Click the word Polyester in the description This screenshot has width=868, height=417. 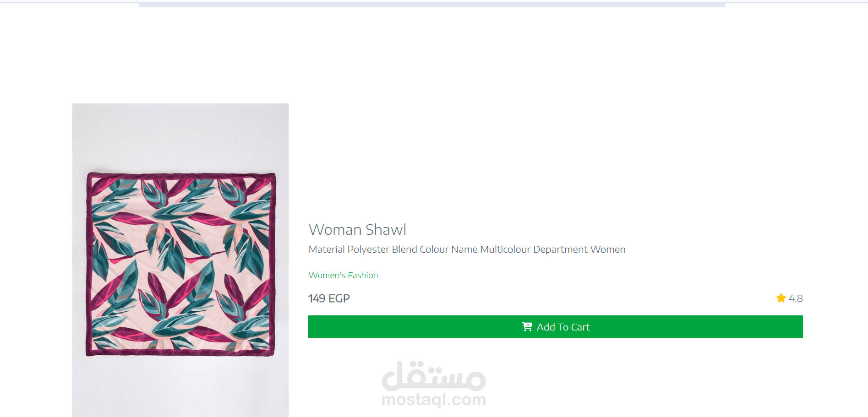click(368, 249)
